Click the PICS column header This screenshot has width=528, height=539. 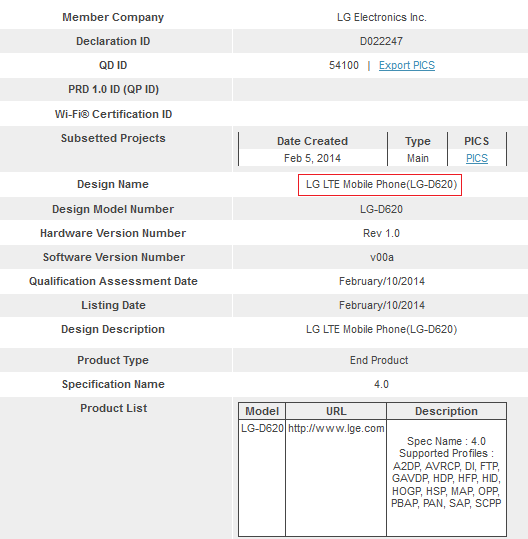(477, 141)
